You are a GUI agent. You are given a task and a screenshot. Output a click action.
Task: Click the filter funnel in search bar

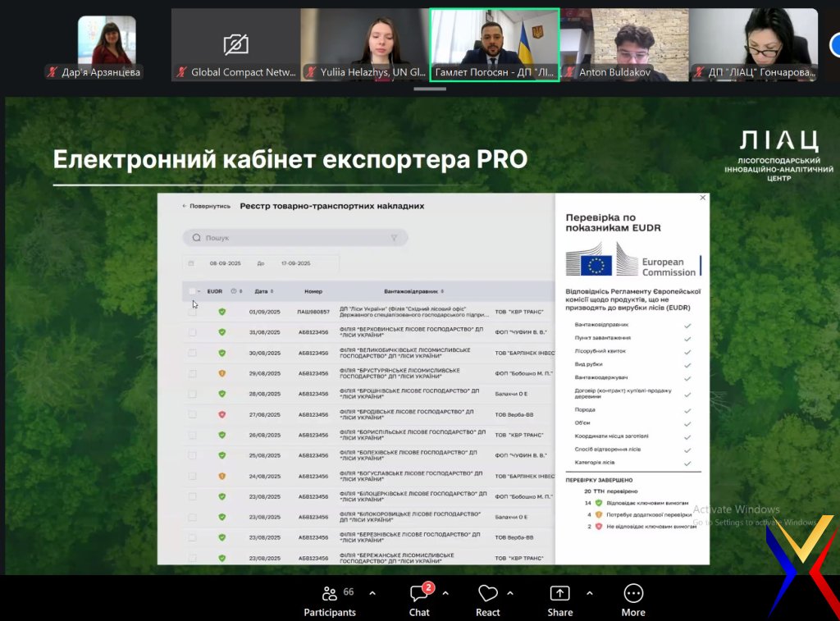(394, 238)
